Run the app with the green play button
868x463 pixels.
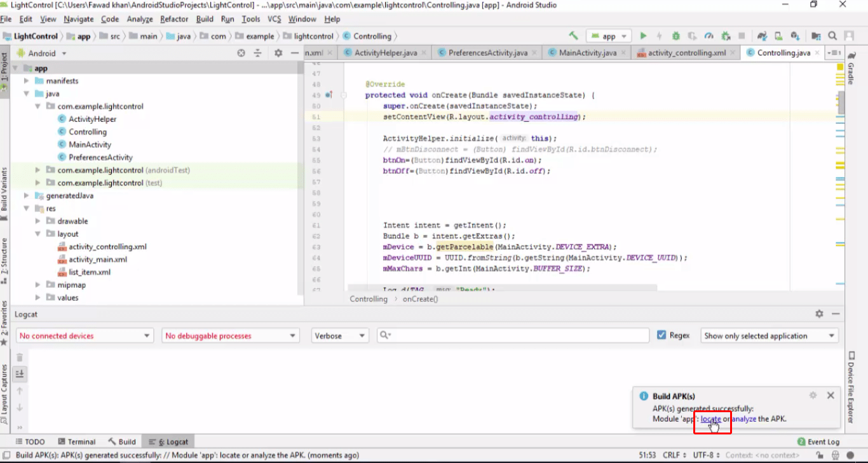644,36
